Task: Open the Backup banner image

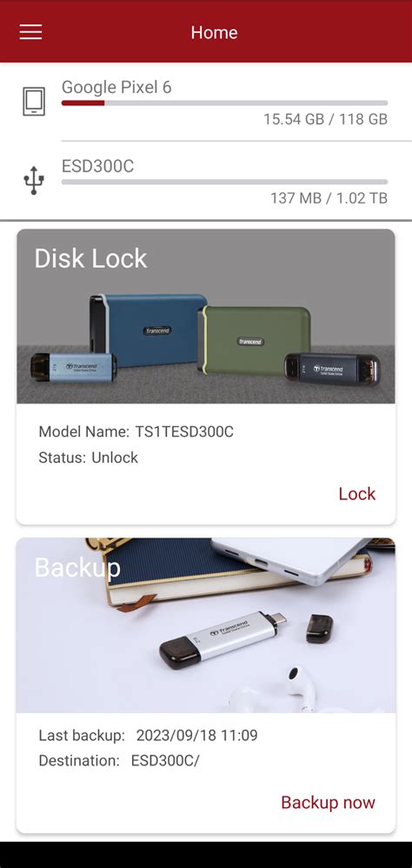Action: pos(206,625)
